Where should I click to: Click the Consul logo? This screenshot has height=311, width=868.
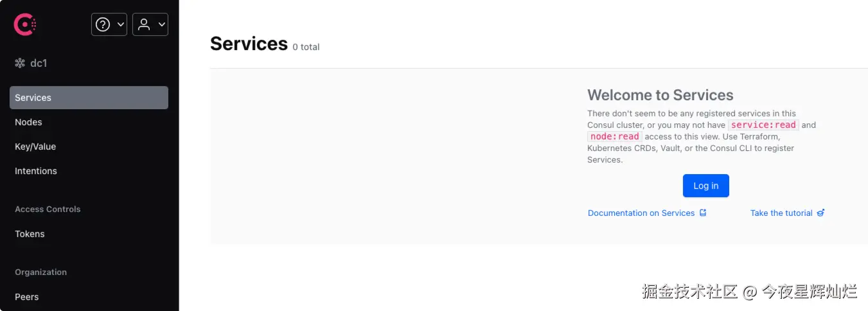(25, 25)
